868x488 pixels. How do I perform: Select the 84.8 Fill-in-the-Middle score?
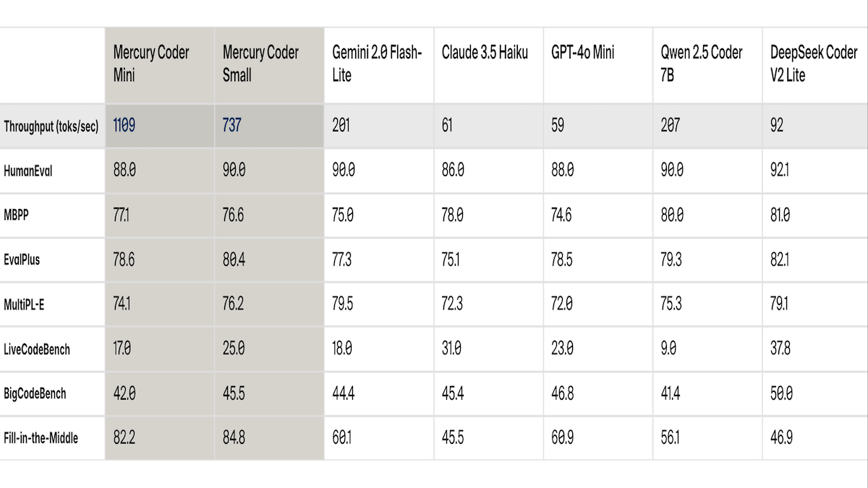click(234, 437)
